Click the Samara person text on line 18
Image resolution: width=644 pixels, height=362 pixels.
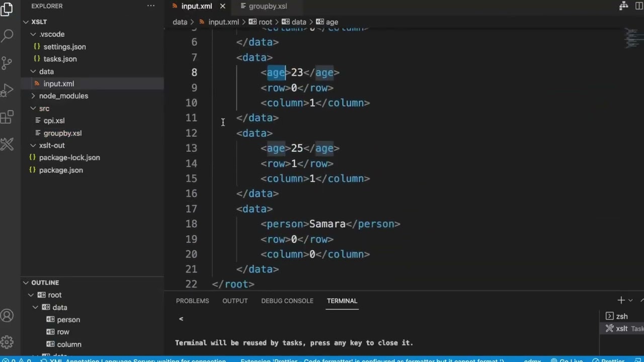tap(328, 224)
